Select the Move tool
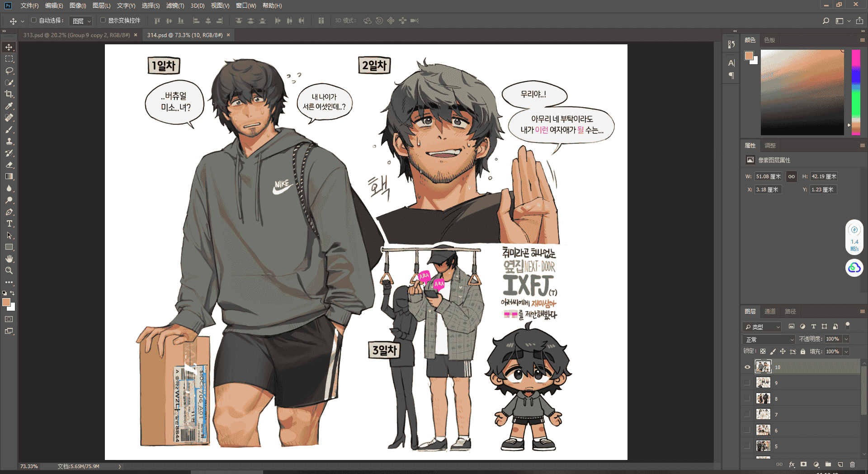Viewport: 868px width, 474px height. click(x=9, y=47)
